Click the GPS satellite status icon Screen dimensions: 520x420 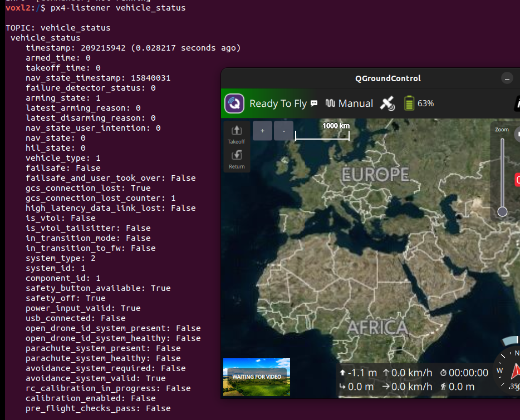(x=387, y=103)
